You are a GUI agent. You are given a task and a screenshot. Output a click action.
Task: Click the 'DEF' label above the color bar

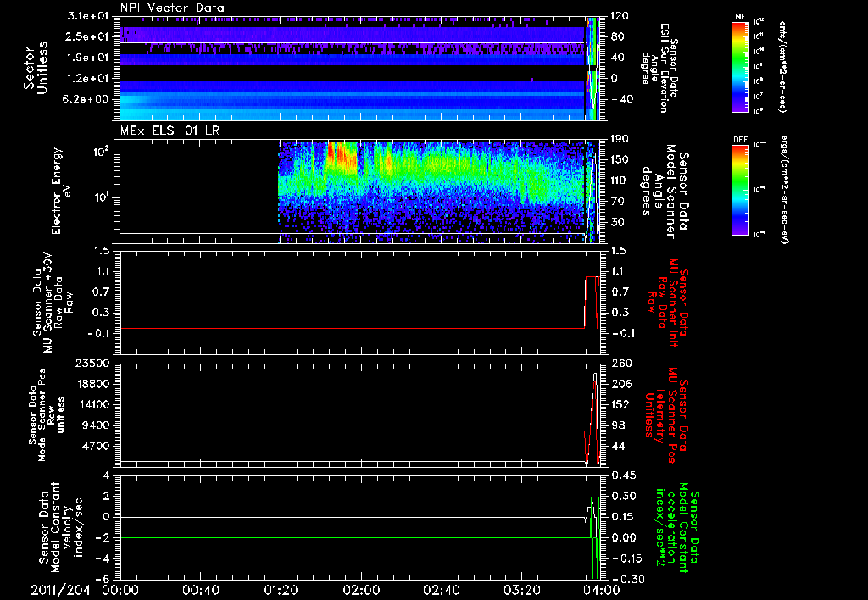point(741,140)
